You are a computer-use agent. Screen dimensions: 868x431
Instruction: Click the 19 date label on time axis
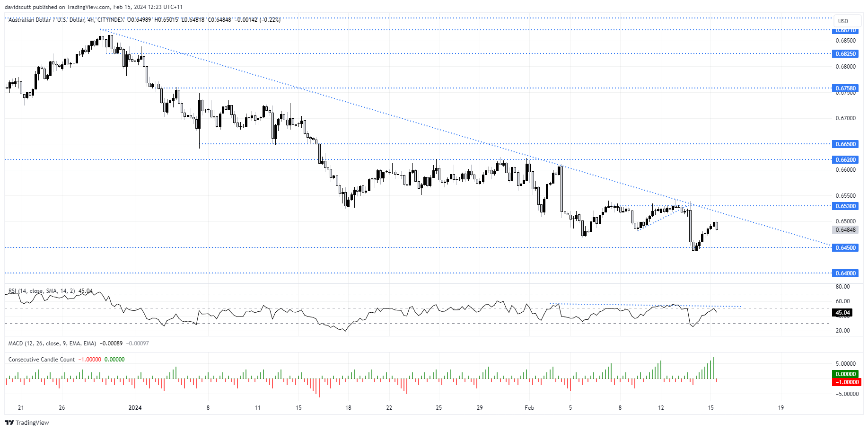(781, 408)
